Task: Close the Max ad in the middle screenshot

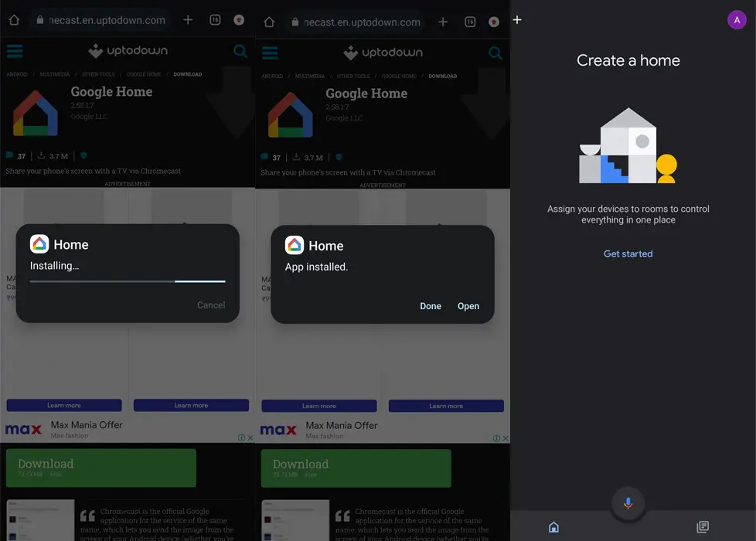Action: [506, 438]
